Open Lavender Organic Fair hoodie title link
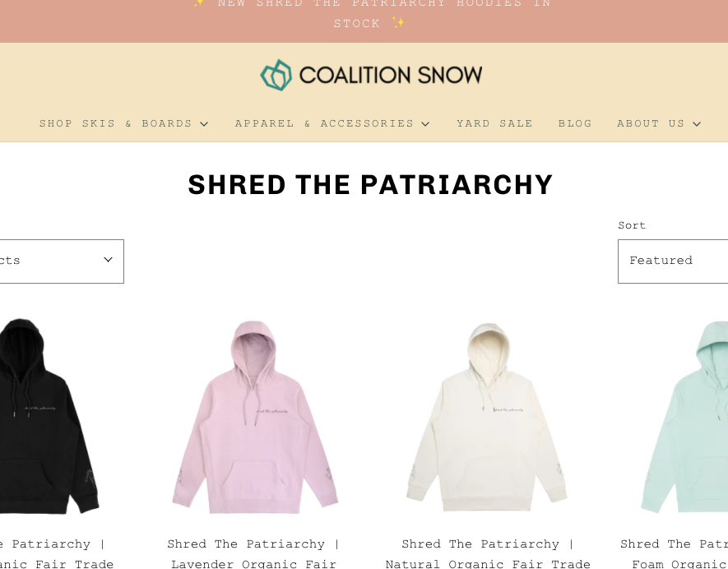This screenshot has height=569, width=728. 253,555
